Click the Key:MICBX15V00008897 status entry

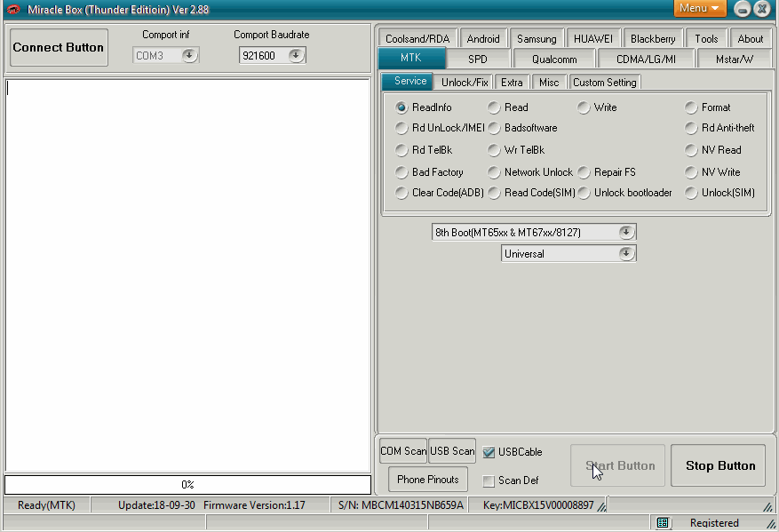(538, 505)
